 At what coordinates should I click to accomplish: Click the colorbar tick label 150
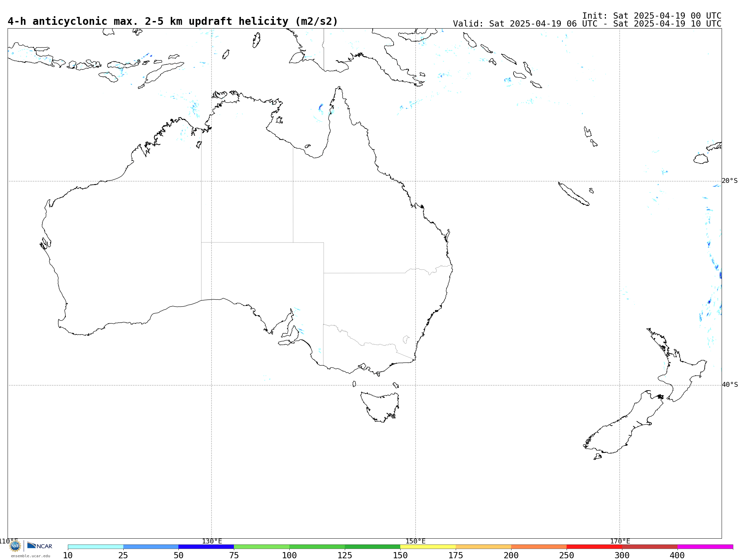[400, 556]
